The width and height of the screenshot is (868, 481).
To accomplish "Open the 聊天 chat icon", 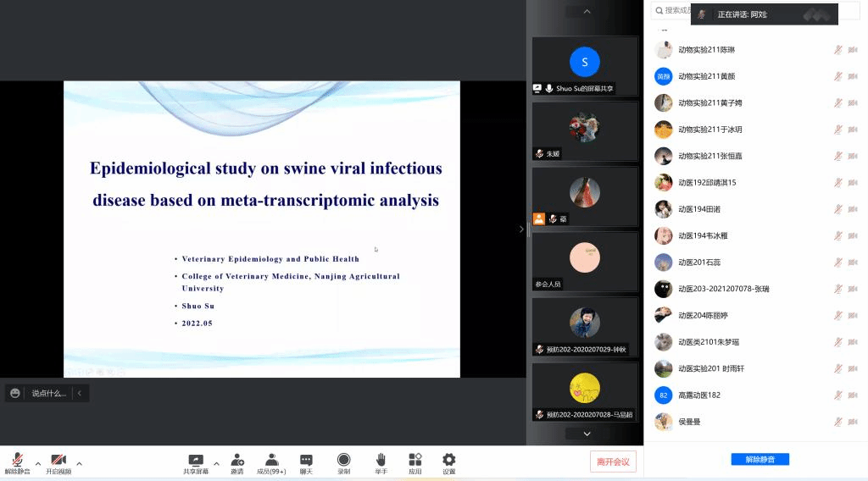I will (306, 460).
